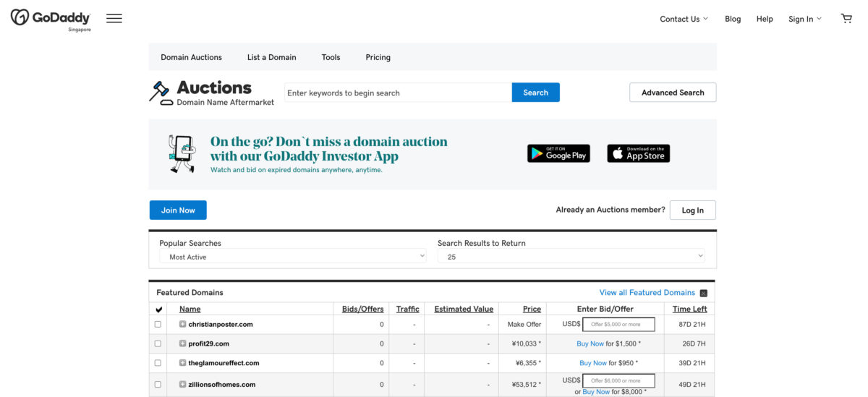
Task: Click Buy Now for profit29.com
Action: 590,343
